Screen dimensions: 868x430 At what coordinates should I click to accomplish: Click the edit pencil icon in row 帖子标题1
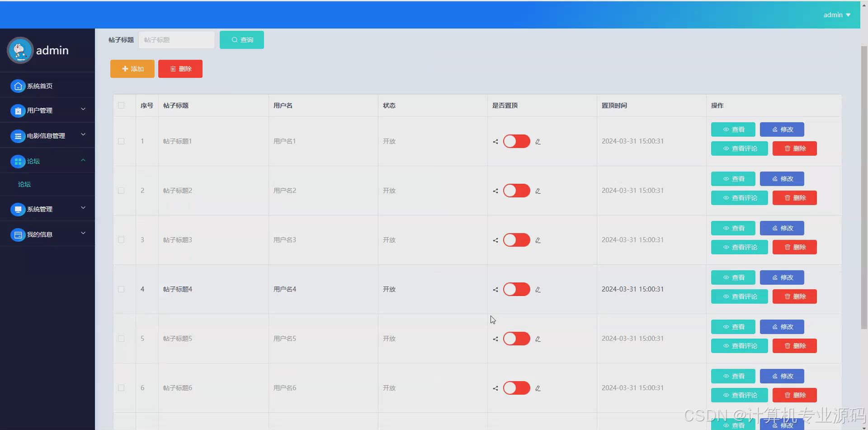pyautogui.click(x=538, y=141)
